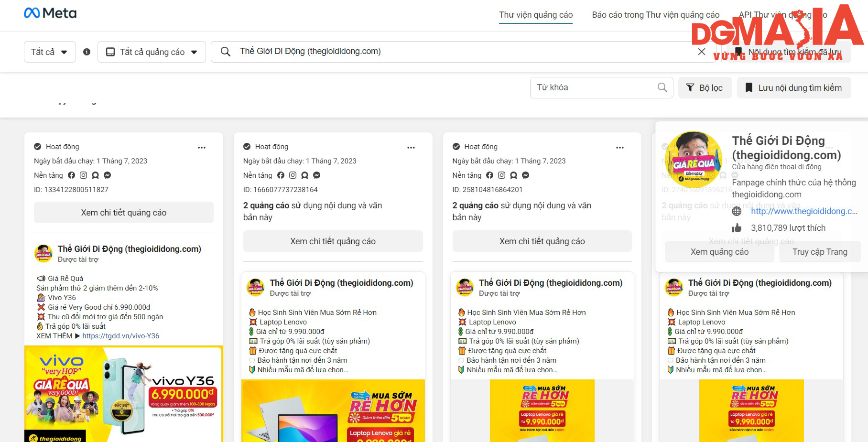The height and width of the screenshot is (442, 868).
Task: Open three-dot menu on ad ID 1334122800511827
Action: [x=202, y=148]
